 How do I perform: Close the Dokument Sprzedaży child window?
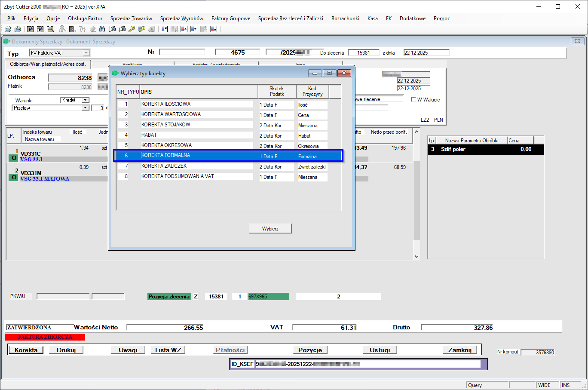pyautogui.click(x=577, y=41)
